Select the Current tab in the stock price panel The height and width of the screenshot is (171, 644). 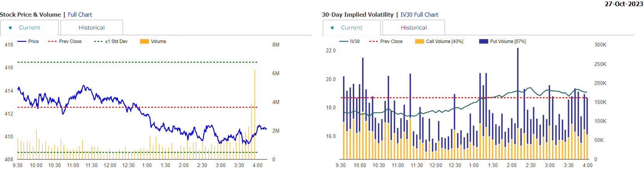pyautogui.click(x=29, y=28)
